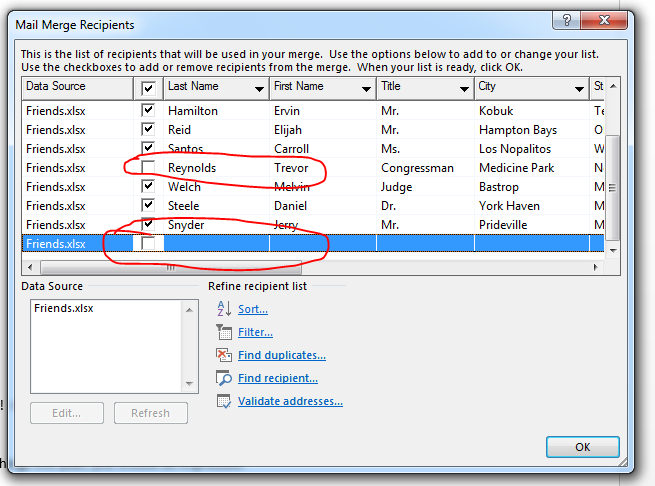This screenshot has width=655, height=486.
Task: Open the Validate addresses link
Action: click(x=290, y=402)
